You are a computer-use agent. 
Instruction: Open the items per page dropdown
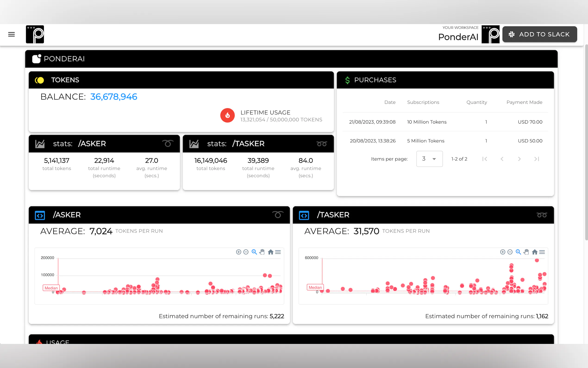pyautogui.click(x=429, y=159)
